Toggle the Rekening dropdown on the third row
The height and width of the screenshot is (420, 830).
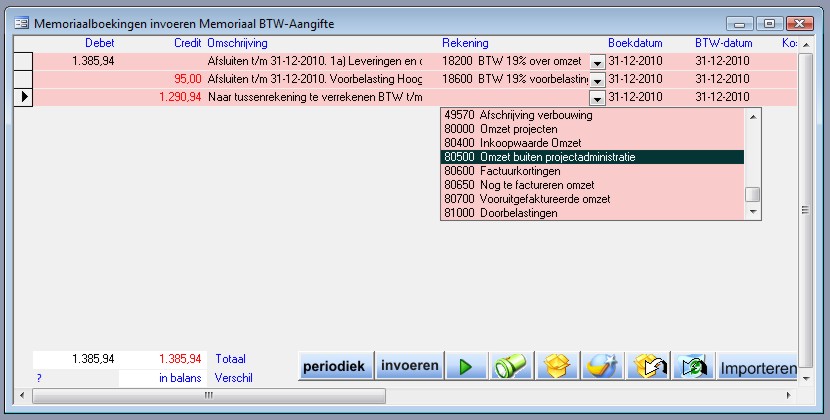pos(597,98)
